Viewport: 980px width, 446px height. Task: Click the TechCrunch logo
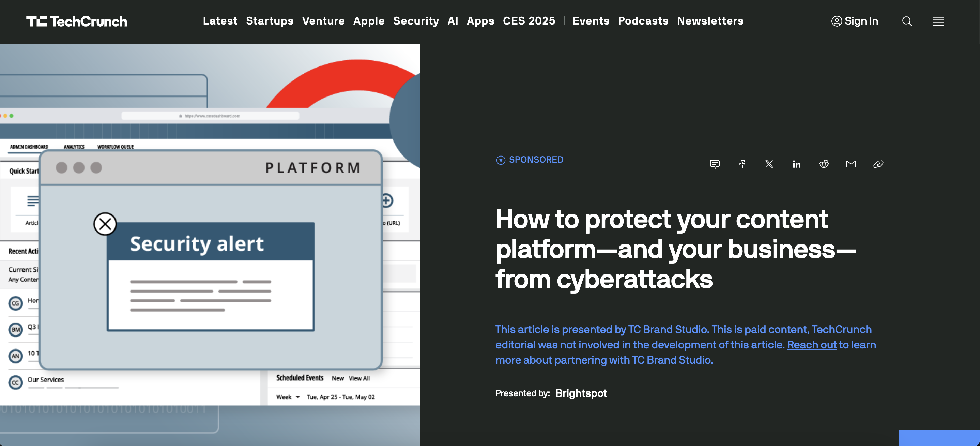coord(76,21)
